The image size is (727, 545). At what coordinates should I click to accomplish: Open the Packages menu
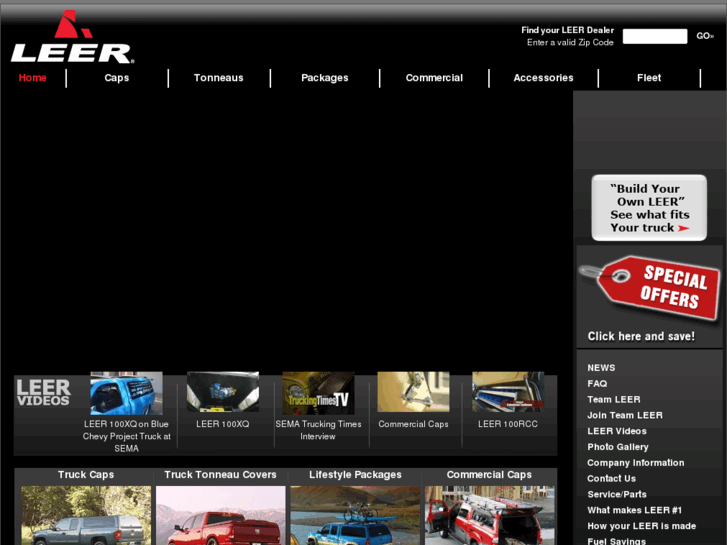pos(325,78)
